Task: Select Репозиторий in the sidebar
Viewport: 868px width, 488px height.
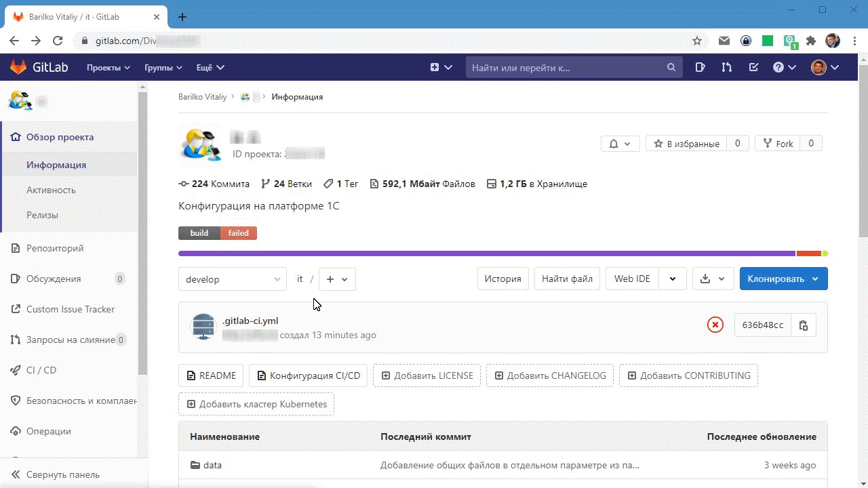Action: [x=55, y=248]
